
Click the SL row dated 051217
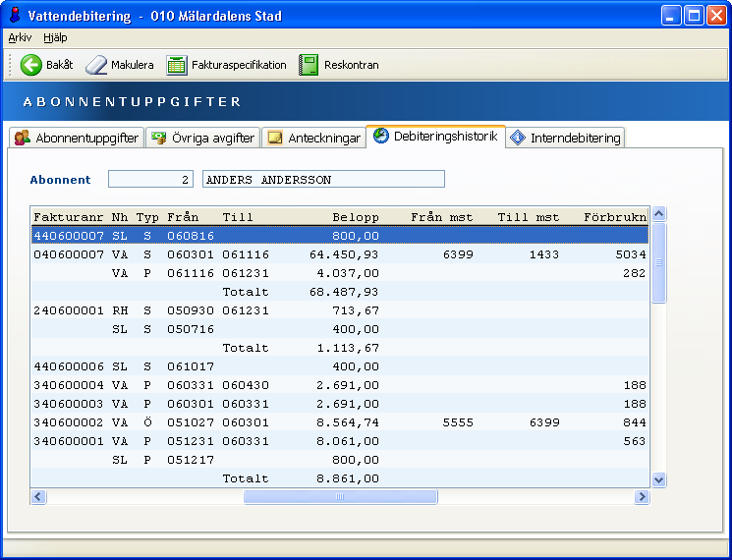(x=340, y=460)
